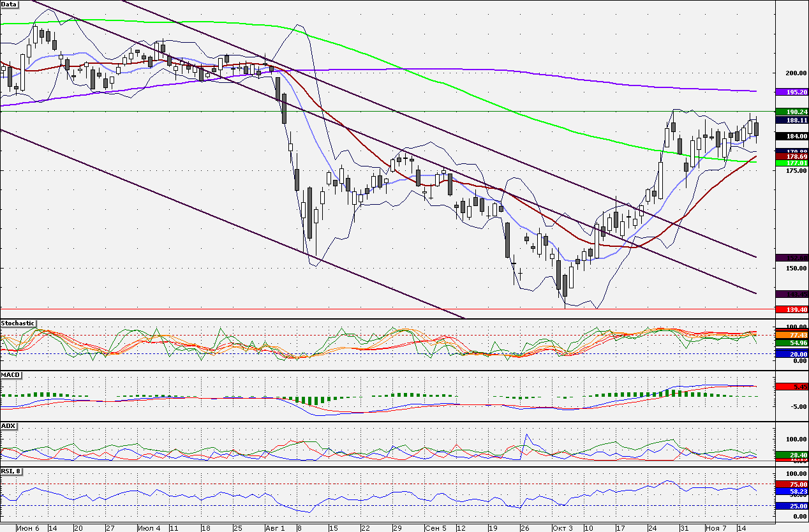The image size is (809, 532).
Task: Click the green 54.96 Stochastic value tag
Action: point(792,343)
